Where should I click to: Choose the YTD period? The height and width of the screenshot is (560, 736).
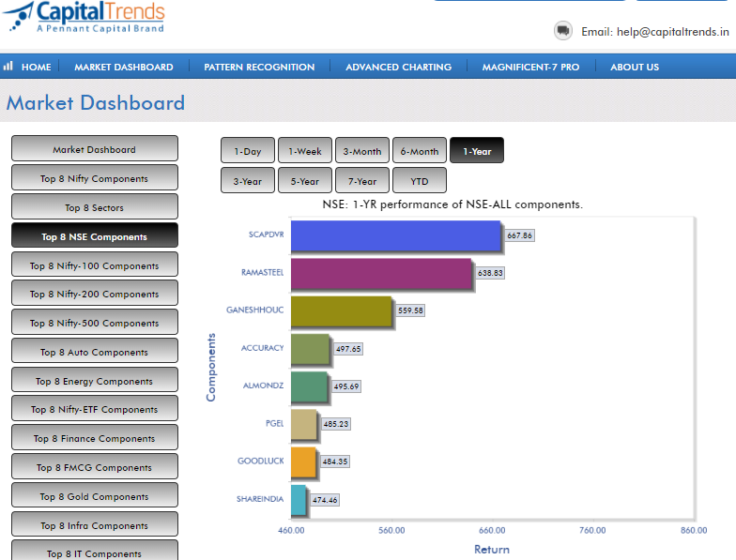419,180
